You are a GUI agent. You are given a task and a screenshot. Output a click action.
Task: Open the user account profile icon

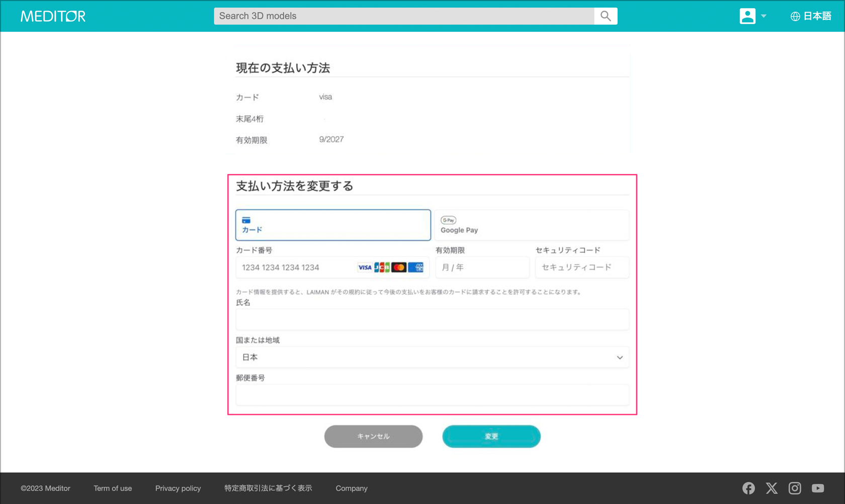tap(747, 16)
